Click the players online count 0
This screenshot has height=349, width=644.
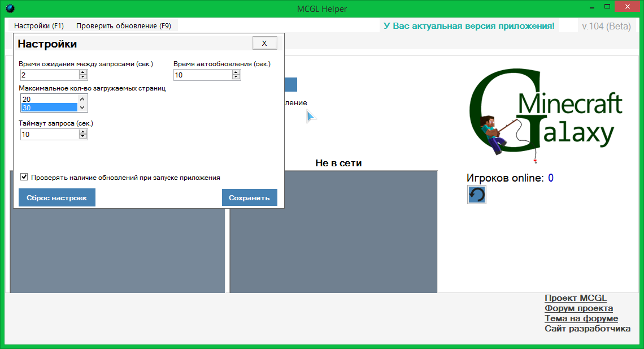551,178
